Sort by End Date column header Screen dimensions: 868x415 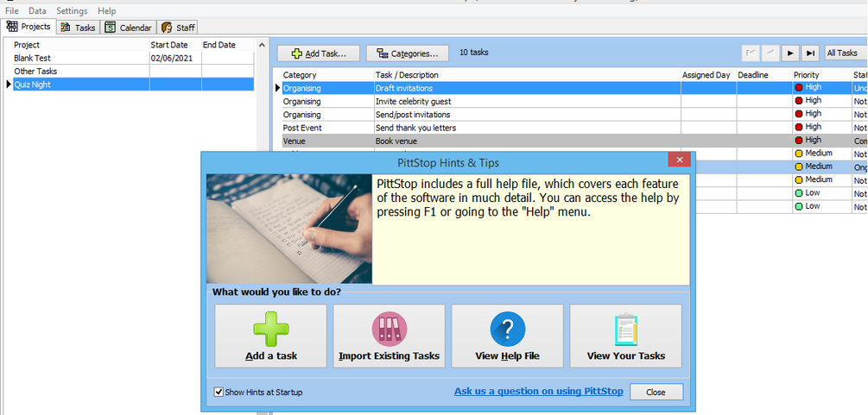pyautogui.click(x=227, y=45)
